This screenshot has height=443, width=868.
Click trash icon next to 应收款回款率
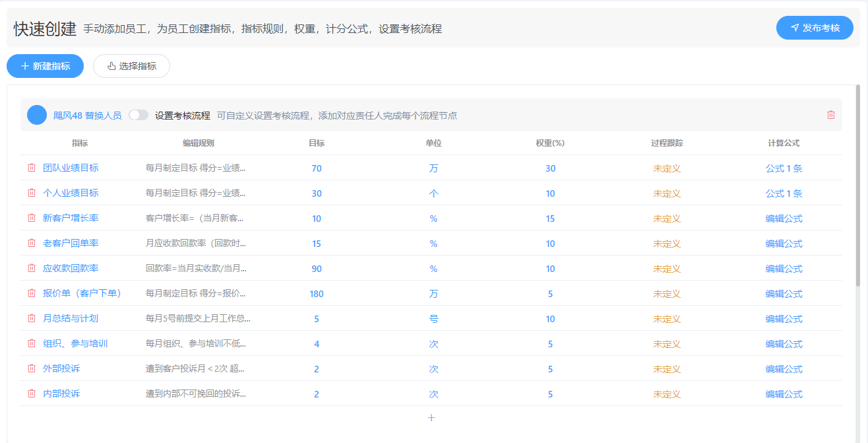coord(32,268)
